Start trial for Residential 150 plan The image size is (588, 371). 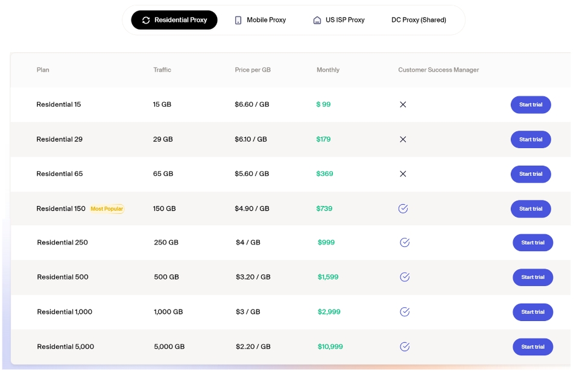[531, 208]
